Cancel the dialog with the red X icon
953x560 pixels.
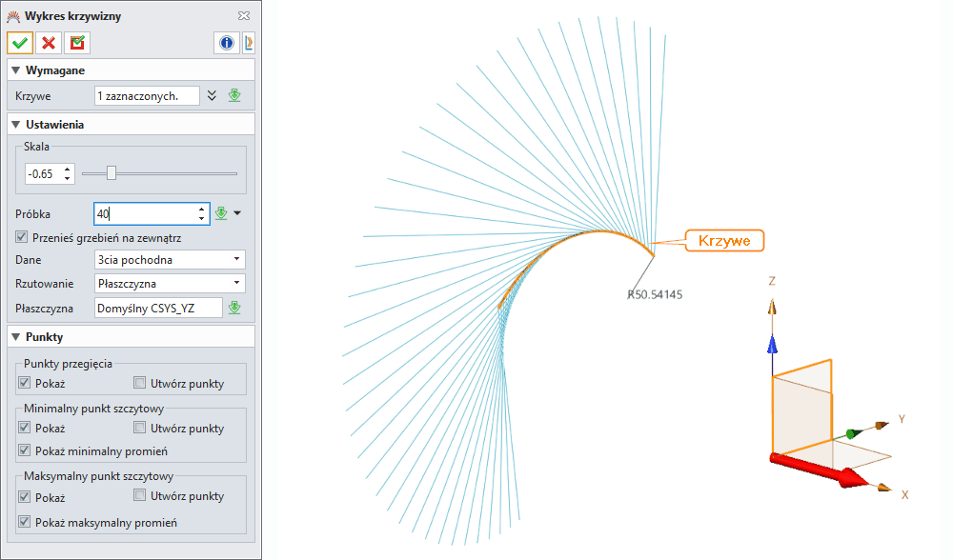49,43
